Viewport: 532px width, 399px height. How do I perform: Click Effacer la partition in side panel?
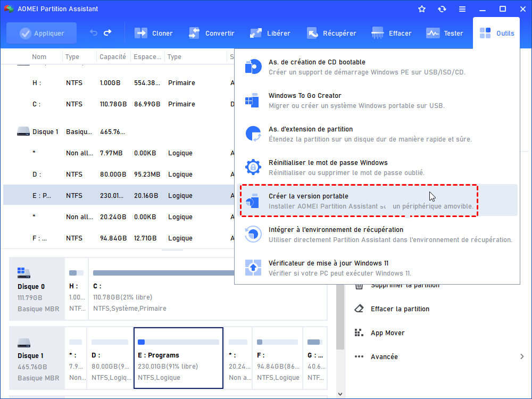pos(400,309)
